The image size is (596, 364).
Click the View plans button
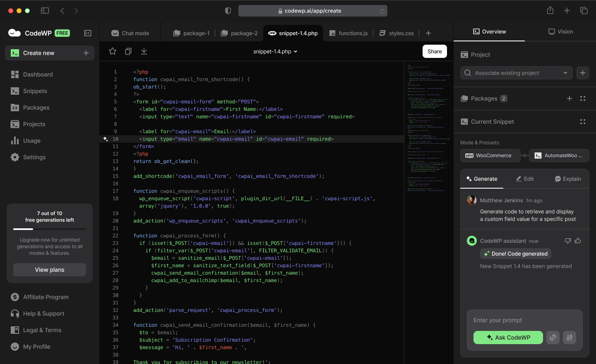tap(50, 270)
